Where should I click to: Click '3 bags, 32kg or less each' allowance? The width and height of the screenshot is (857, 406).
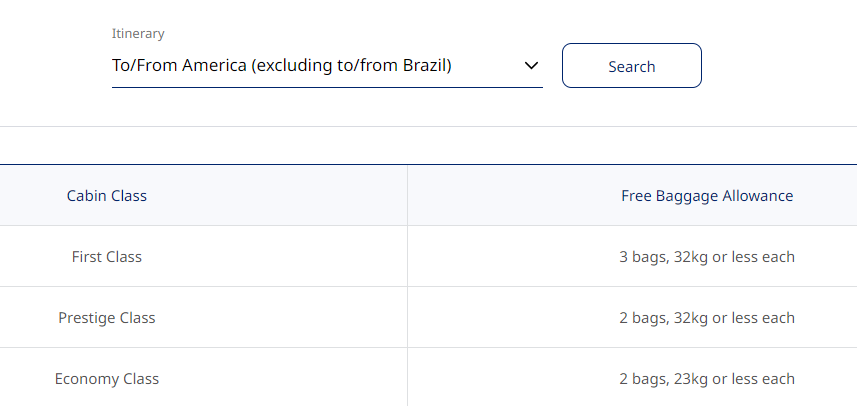coord(707,257)
